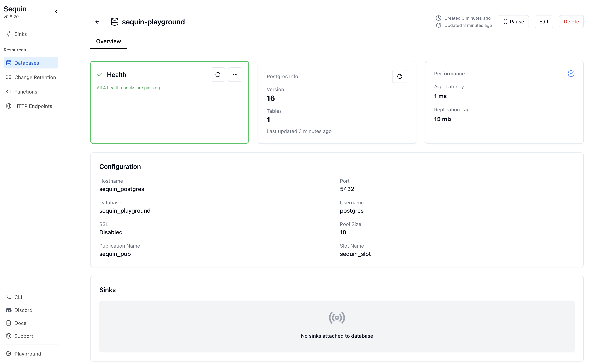Click the Replication Lag 15 mb value
The height and width of the screenshot is (364, 609).
point(442,119)
